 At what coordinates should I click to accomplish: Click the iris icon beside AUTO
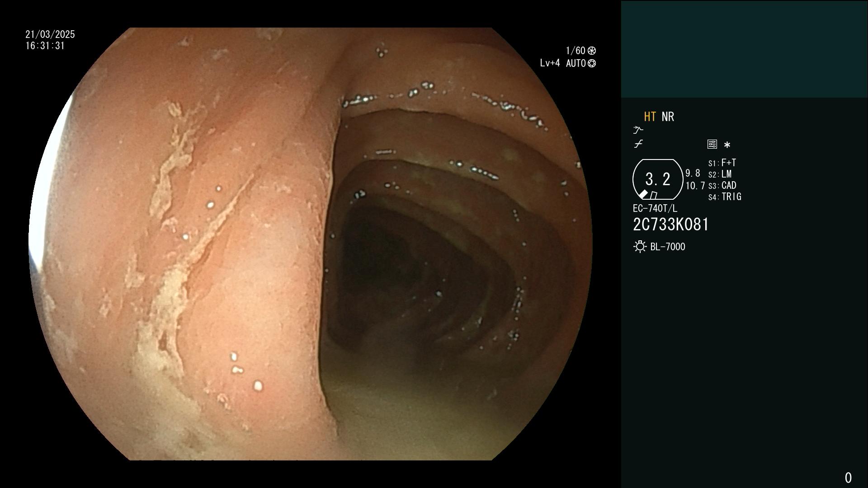[592, 63]
